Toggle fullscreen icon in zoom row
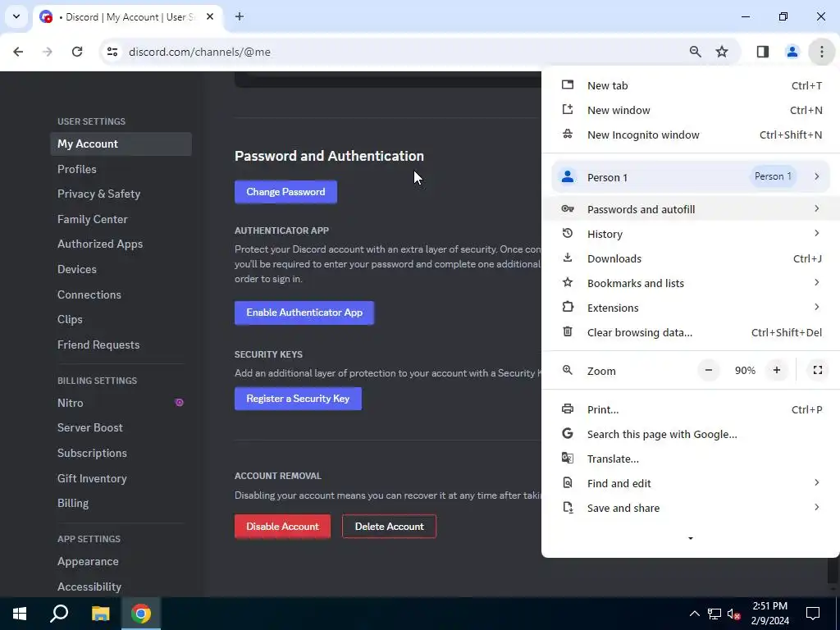The width and height of the screenshot is (840, 630). tap(818, 370)
